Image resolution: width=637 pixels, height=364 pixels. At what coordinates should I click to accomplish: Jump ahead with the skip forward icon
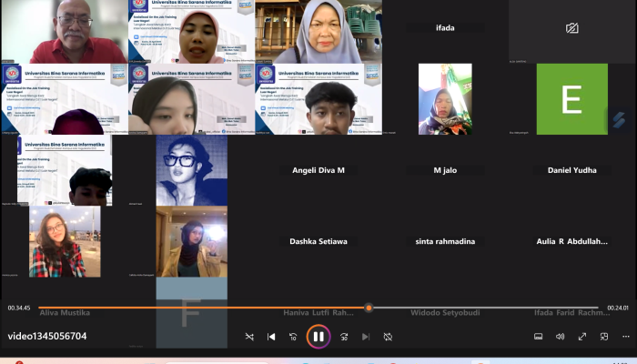click(x=344, y=337)
